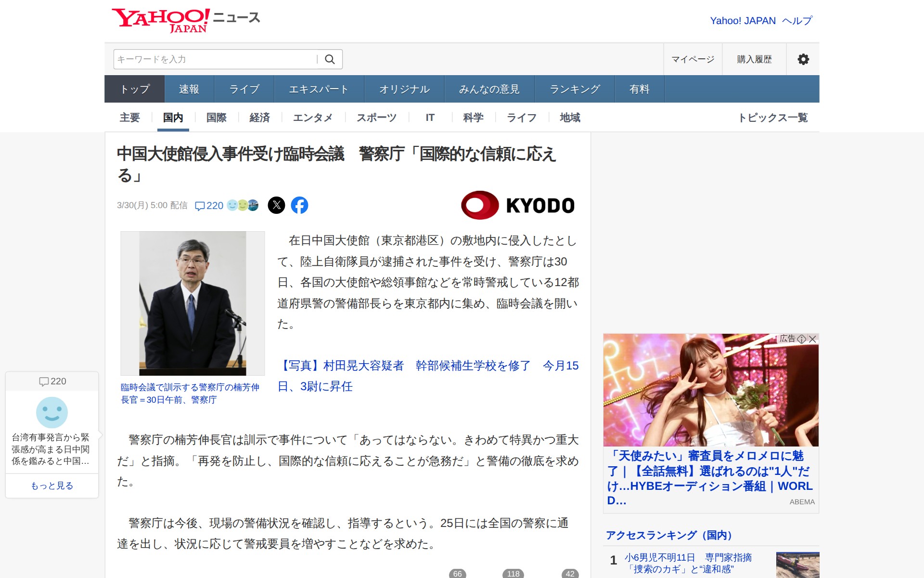Click the ad close X icon

[812, 339]
